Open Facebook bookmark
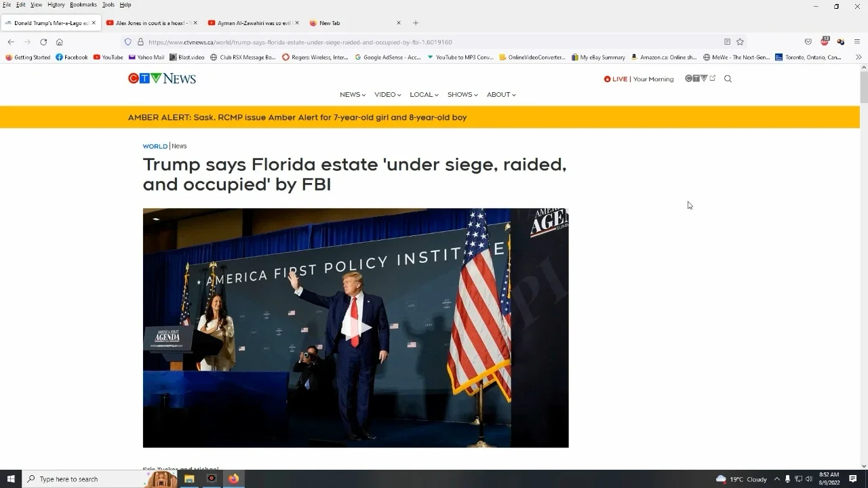868x488 pixels. [x=72, y=58]
